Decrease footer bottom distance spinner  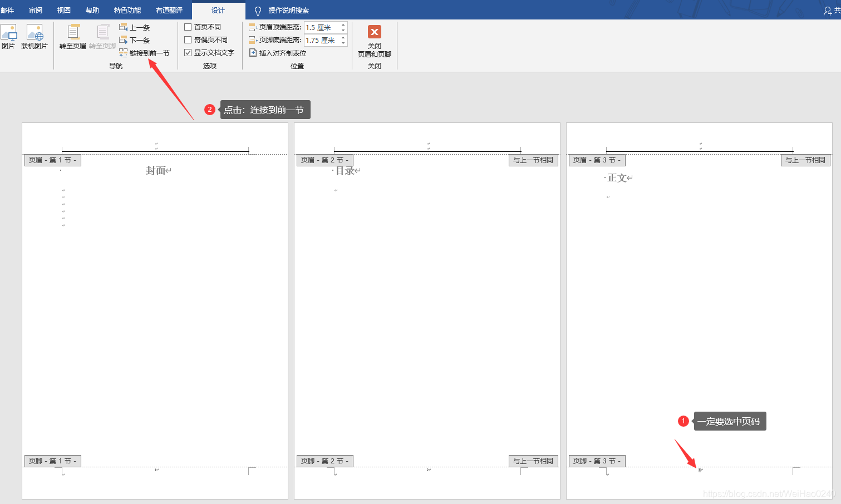[343, 43]
